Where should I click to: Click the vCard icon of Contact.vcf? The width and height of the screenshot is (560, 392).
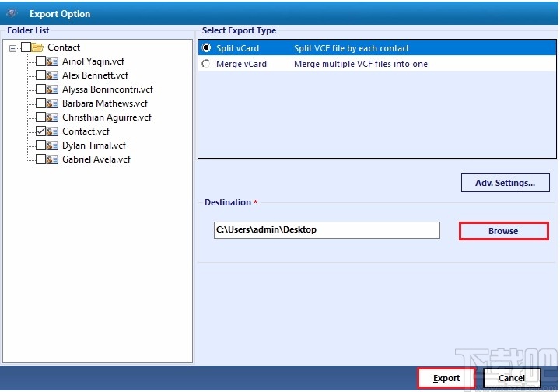(52, 131)
